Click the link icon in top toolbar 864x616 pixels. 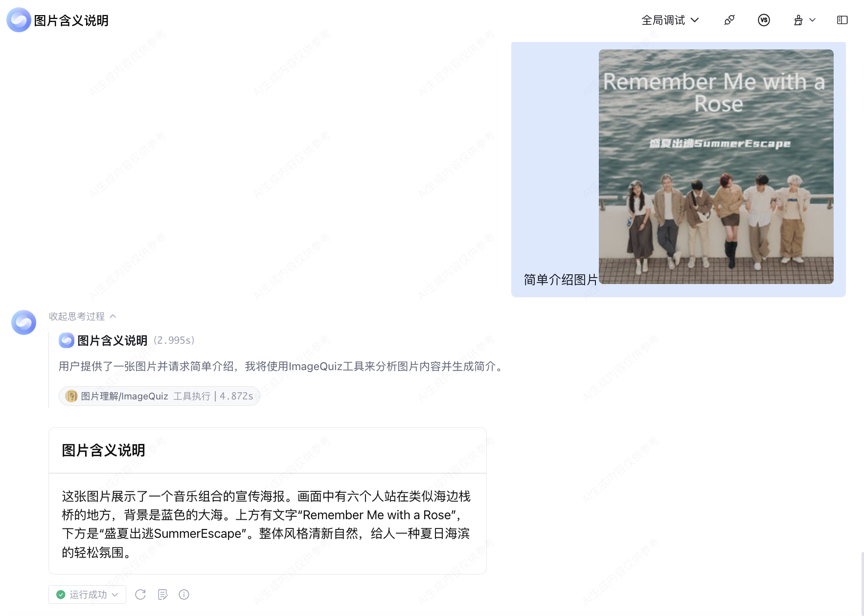(x=729, y=20)
